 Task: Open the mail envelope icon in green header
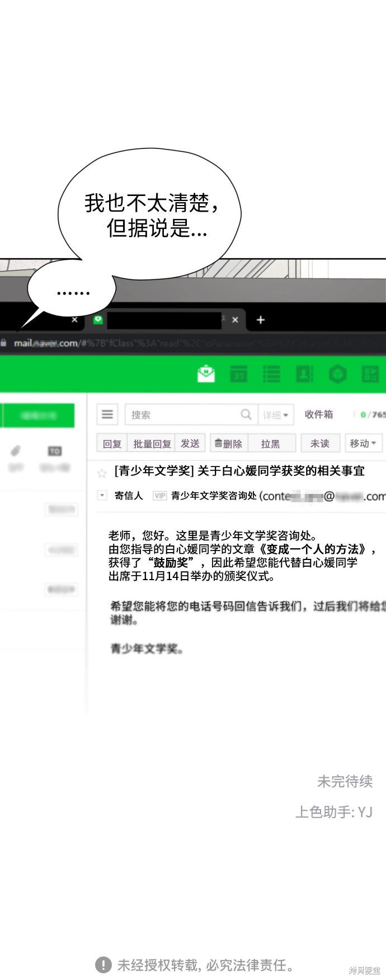(x=206, y=374)
